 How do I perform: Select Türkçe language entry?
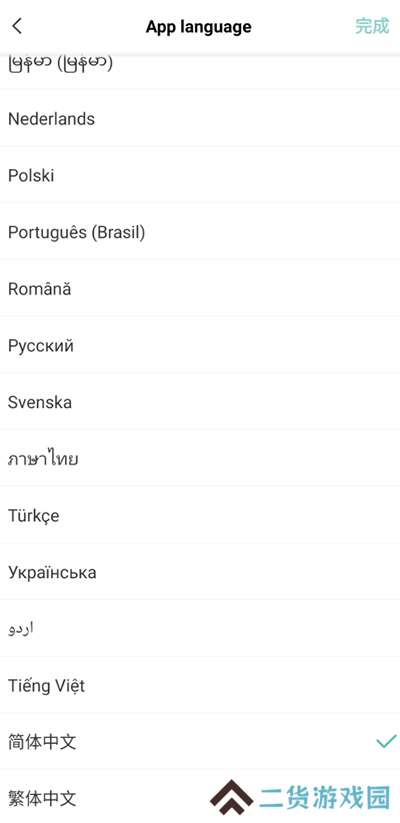(200, 515)
